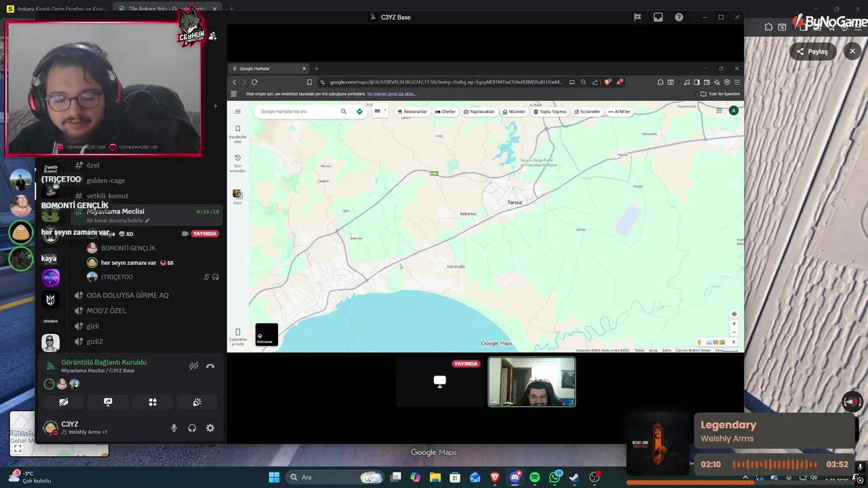Type in Google Haritalar'da ara search field

click(x=298, y=111)
